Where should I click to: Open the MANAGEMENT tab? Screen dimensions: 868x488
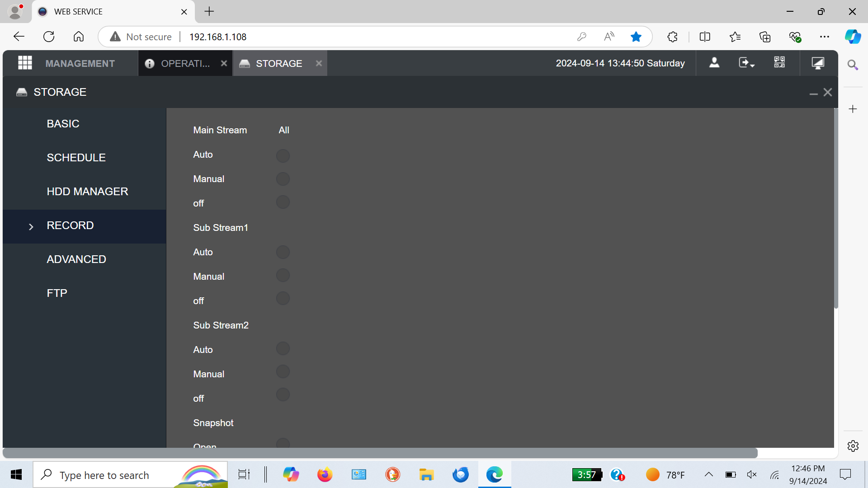(80, 63)
